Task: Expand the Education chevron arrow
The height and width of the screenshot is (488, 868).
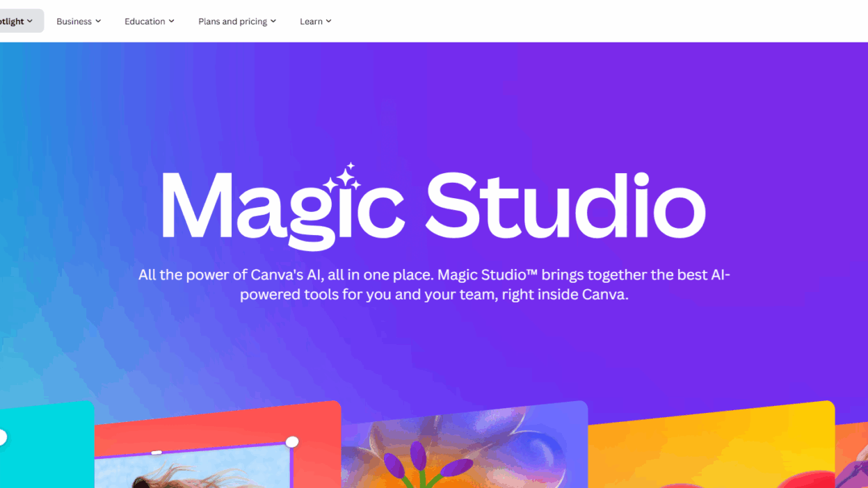Action: 172,21
